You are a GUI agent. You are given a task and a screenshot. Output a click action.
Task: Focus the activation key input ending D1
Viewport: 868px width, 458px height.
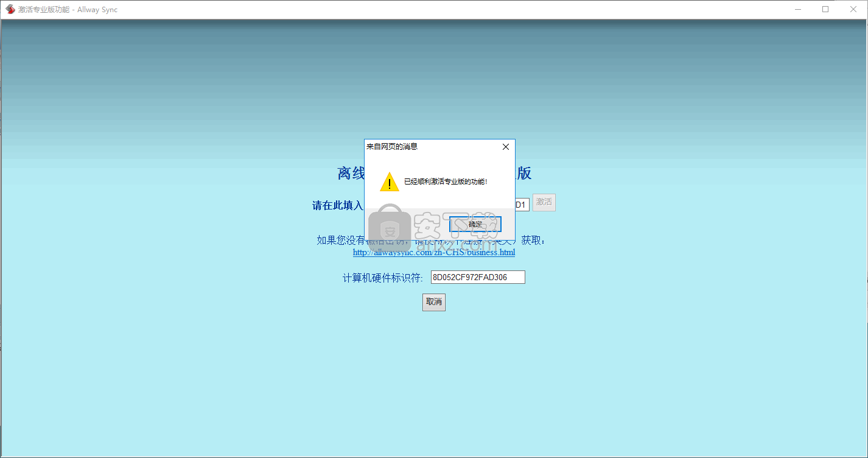coord(522,205)
